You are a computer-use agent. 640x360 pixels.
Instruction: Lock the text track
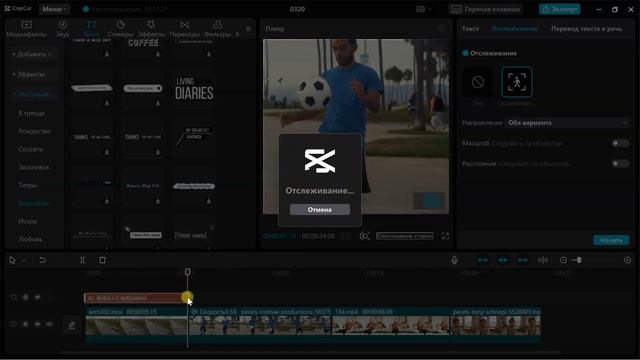25,298
